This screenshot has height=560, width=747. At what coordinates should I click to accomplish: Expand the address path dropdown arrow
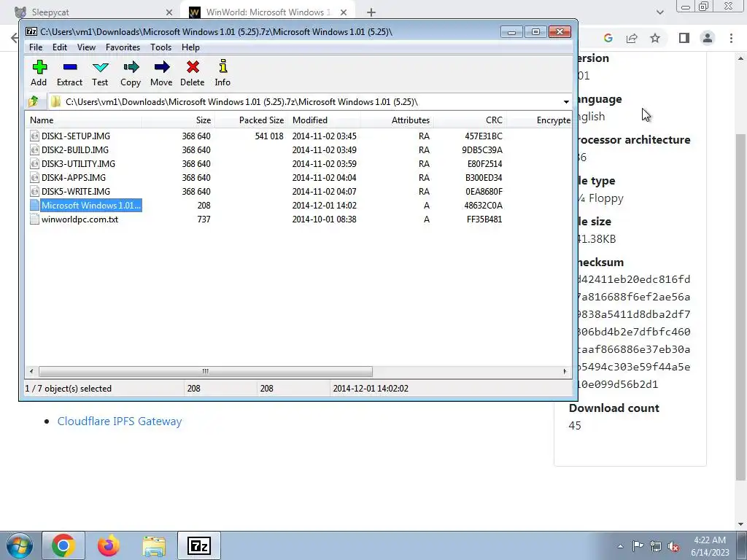[x=566, y=102]
